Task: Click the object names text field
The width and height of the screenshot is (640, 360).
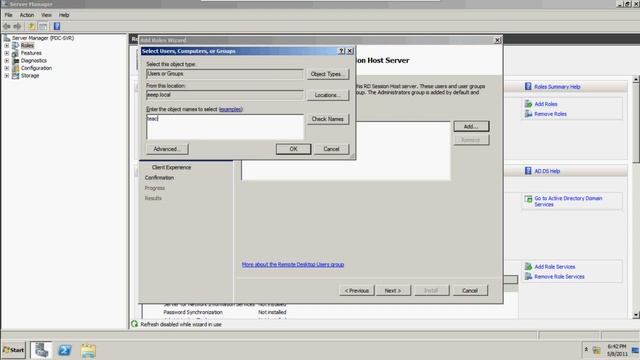Action: pos(225,127)
